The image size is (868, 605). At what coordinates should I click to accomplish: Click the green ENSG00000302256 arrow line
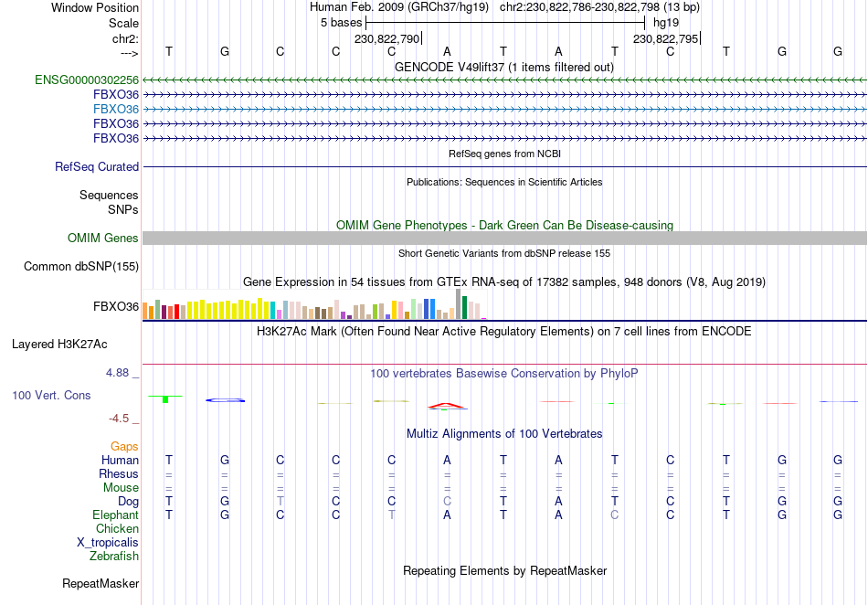(504, 80)
